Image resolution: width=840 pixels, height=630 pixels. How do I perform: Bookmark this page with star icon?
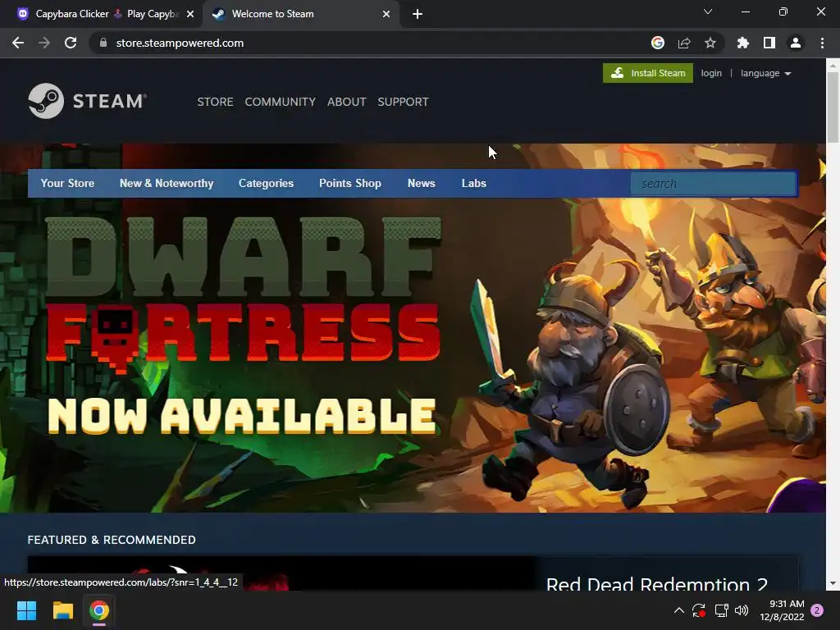click(x=710, y=43)
